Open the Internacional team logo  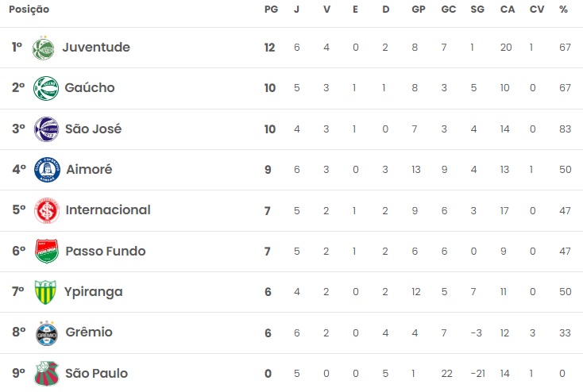pos(46,210)
